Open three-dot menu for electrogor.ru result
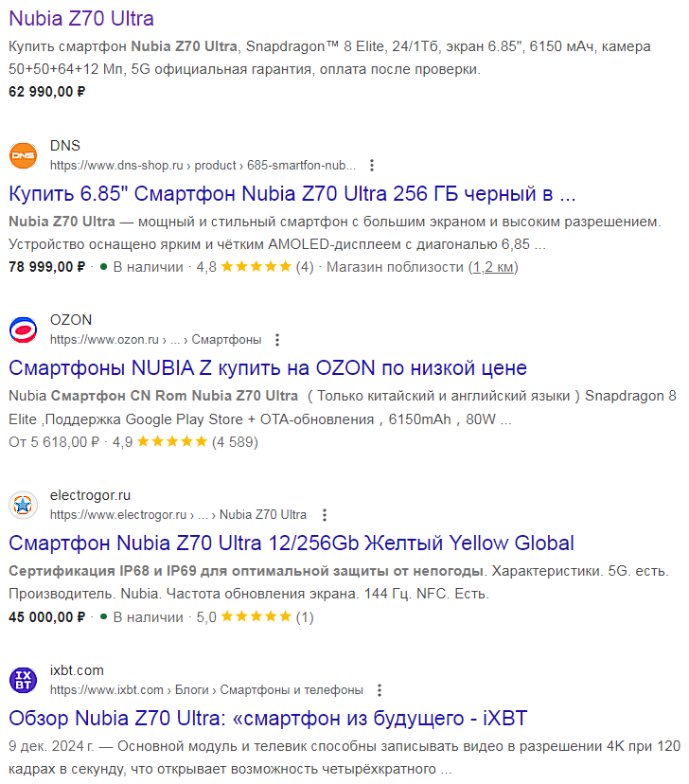Image resolution: width=689 pixels, height=784 pixels. (324, 515)
